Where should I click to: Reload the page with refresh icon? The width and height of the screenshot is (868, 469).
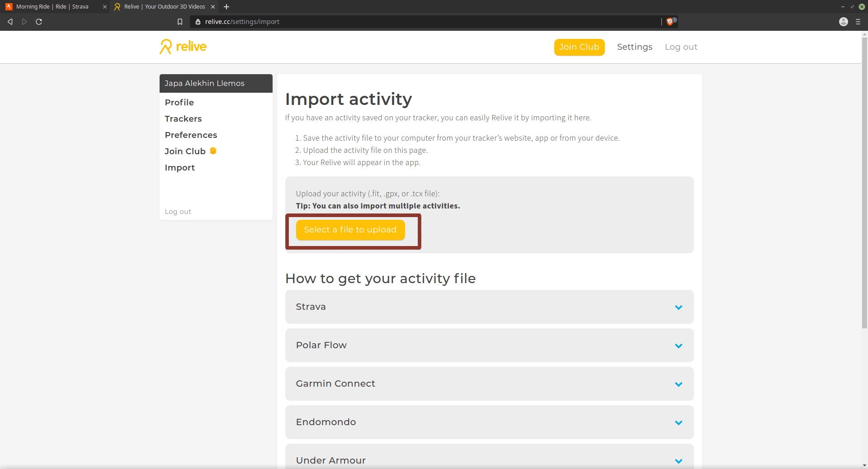coord(39,22)
